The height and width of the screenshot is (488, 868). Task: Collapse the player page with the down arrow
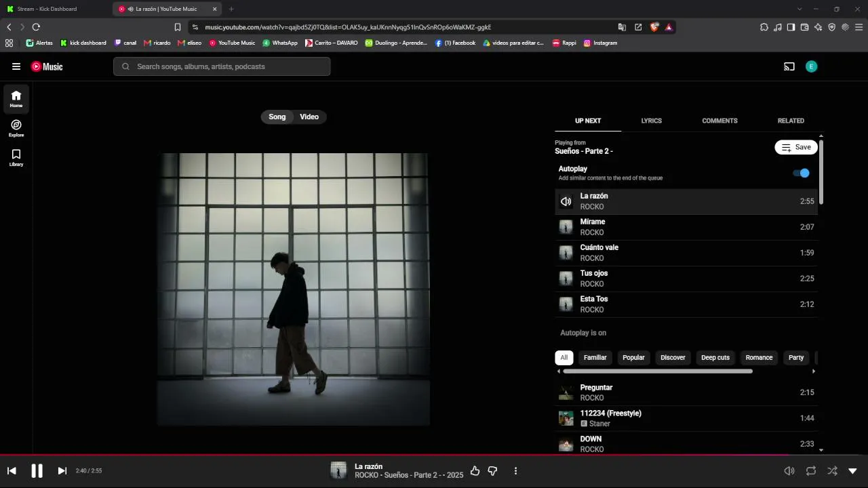click(853, 471)
